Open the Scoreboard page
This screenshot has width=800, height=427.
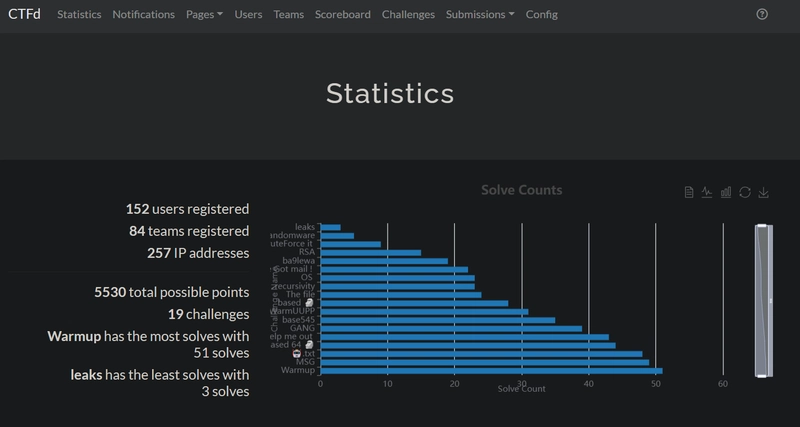pos(342,15)
